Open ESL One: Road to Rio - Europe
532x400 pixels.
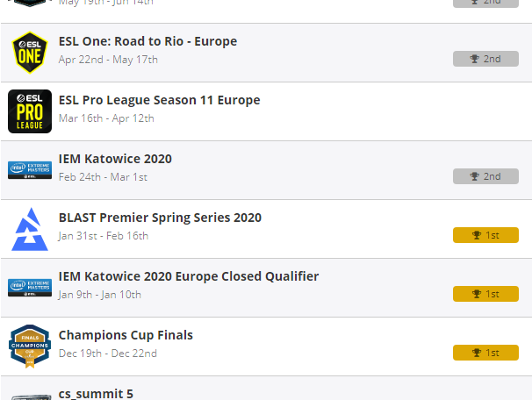(x=147, y=41)
